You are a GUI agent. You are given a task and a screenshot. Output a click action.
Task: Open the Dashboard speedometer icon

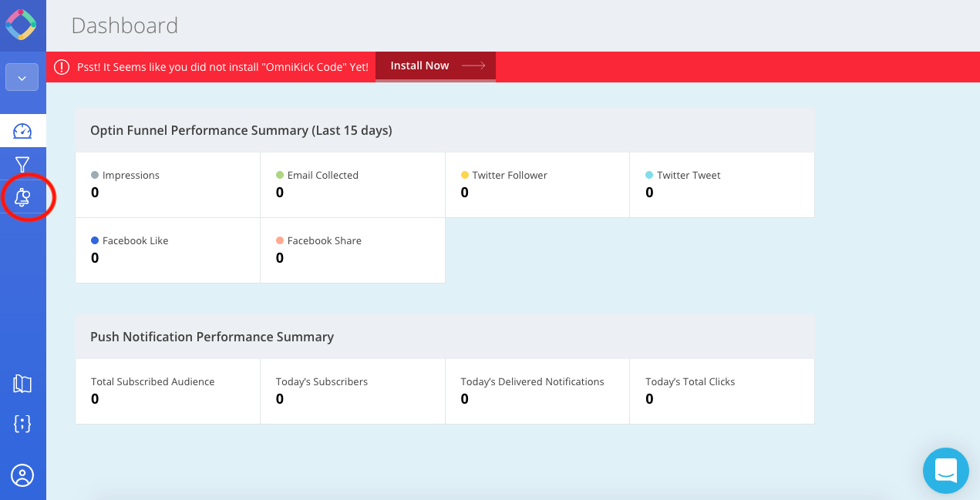tap(22, 131)
